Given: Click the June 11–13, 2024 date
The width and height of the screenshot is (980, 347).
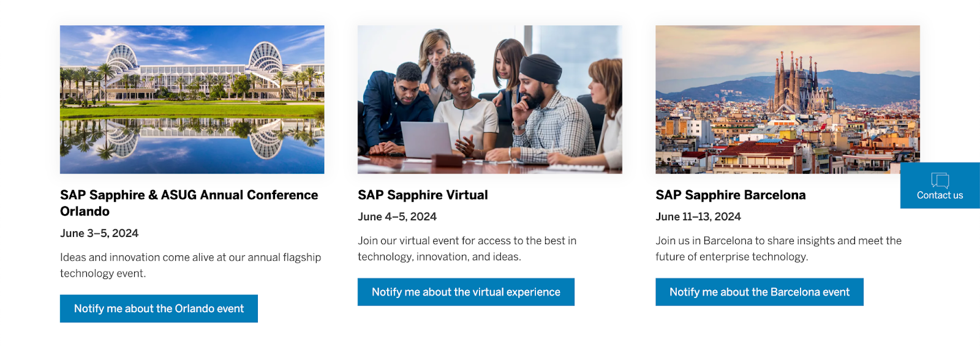Looking at the screenshot, I should pos(698,217).
